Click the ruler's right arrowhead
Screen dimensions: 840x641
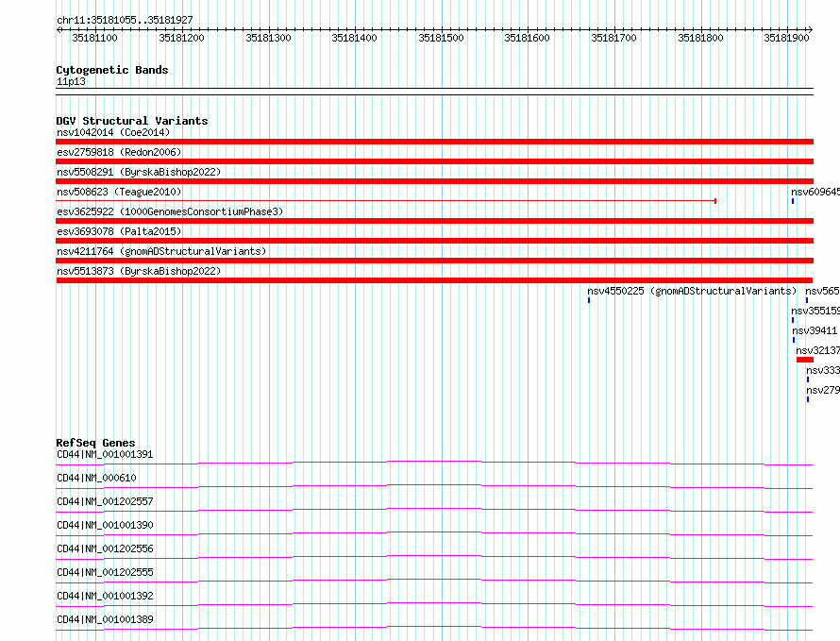[x=811, y=30]
